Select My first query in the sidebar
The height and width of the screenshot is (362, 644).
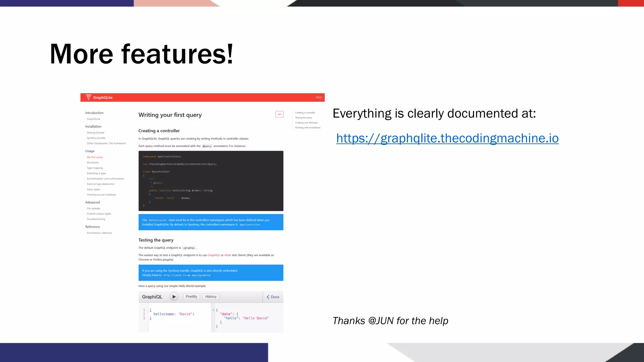click(95, 157)
